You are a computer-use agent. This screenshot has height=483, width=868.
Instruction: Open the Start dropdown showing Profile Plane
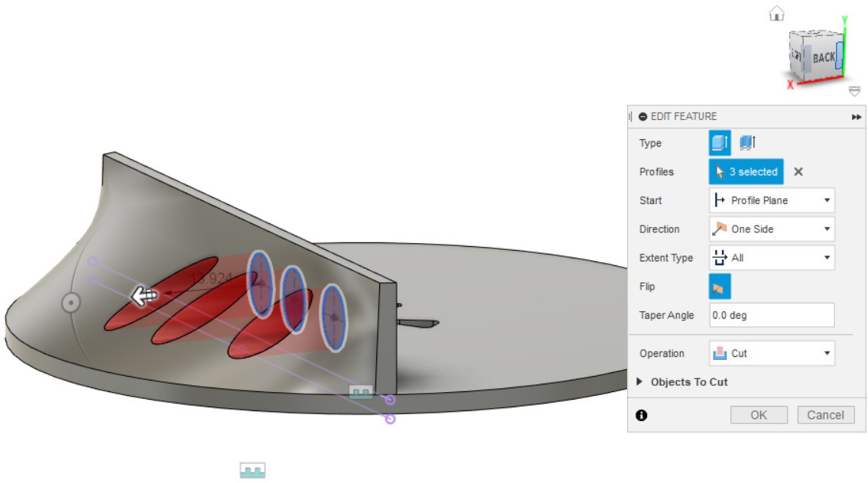pos(772,200)
